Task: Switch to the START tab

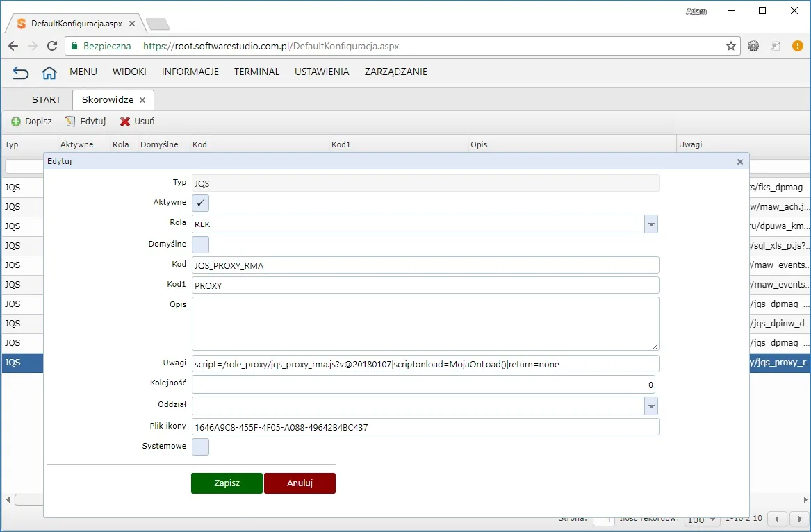Action: pos(47,100)
